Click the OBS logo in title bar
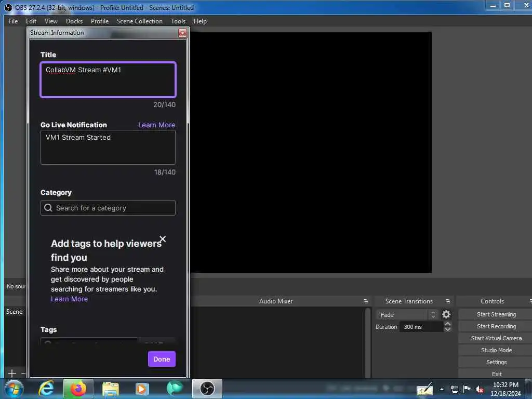532x399 pixels. (x=8, y=7)
